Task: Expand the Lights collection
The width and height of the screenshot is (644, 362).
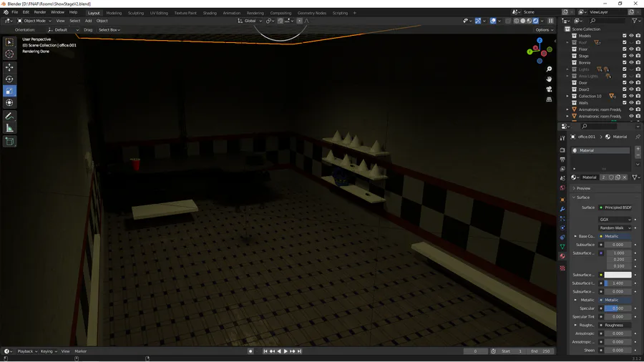Action: (567, 69)
